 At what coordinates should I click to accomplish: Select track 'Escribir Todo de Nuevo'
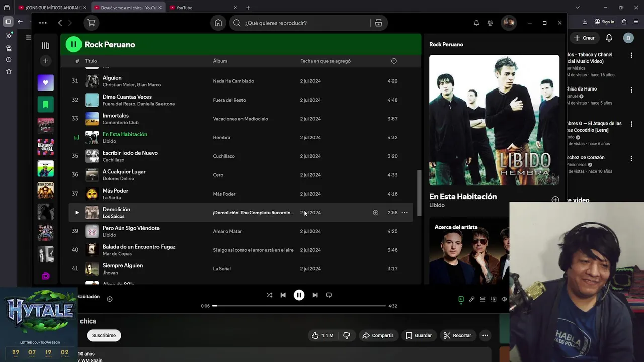130,153
